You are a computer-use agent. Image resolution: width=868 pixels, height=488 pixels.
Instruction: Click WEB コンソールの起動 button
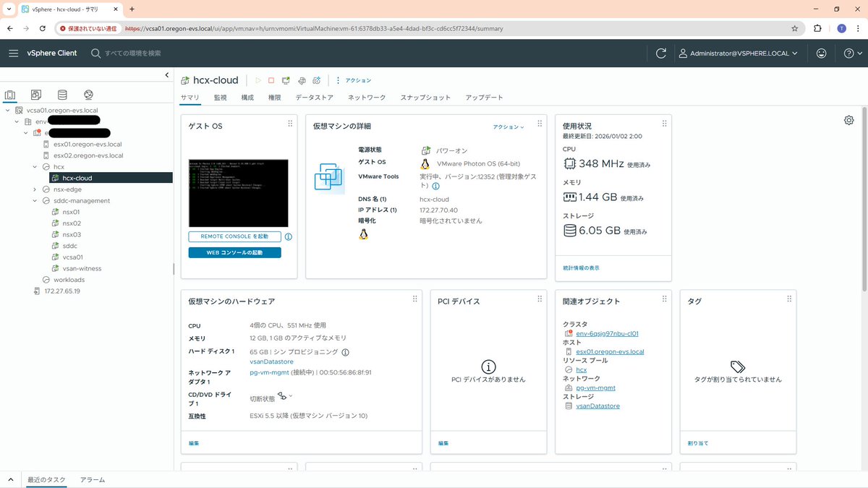(x=234, y=252)
